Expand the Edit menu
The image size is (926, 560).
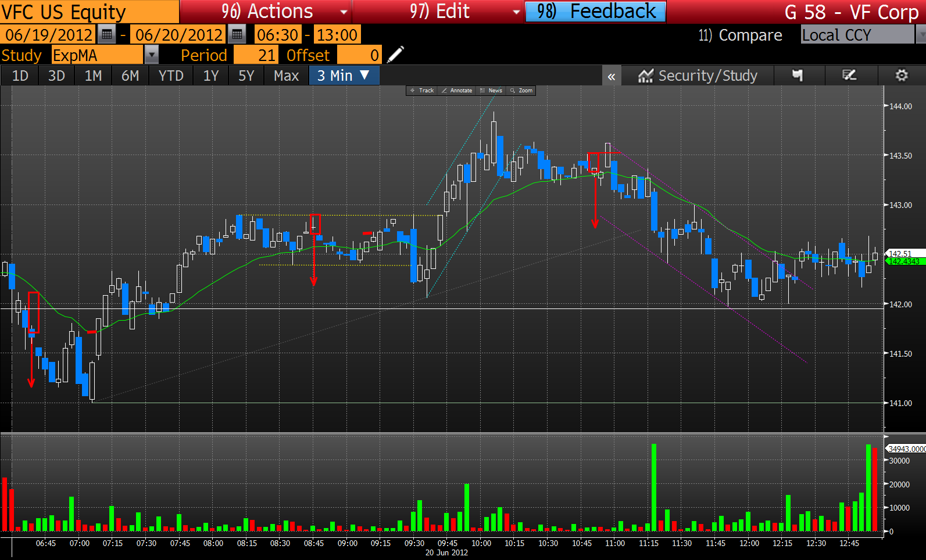(439, 12)
